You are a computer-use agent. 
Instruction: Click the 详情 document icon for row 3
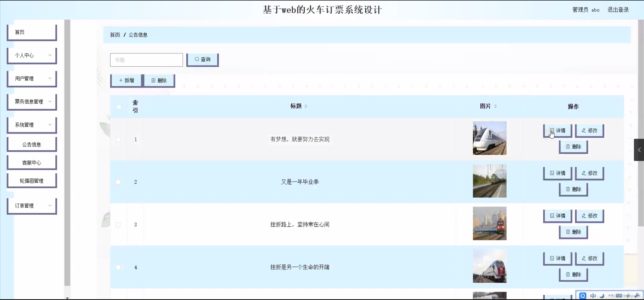[x=552, y=216]
